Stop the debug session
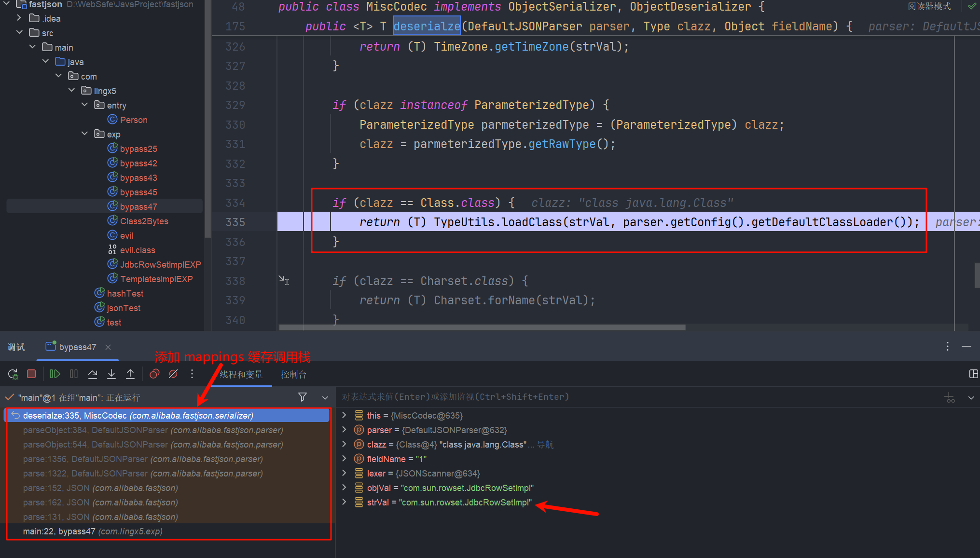This screenshot has width=980, height=558. pos(31,374)
